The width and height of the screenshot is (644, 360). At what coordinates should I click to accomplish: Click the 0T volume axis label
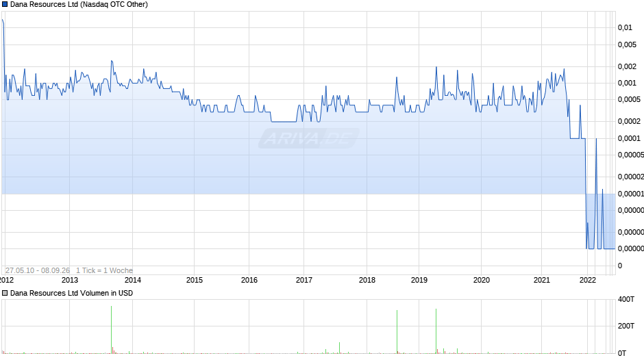coord(622,353)
